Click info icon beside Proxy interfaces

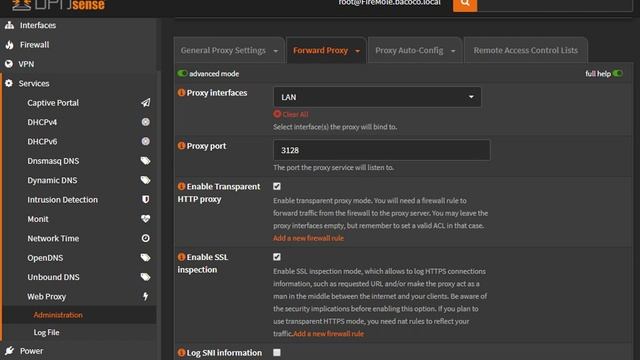(182, 93)
